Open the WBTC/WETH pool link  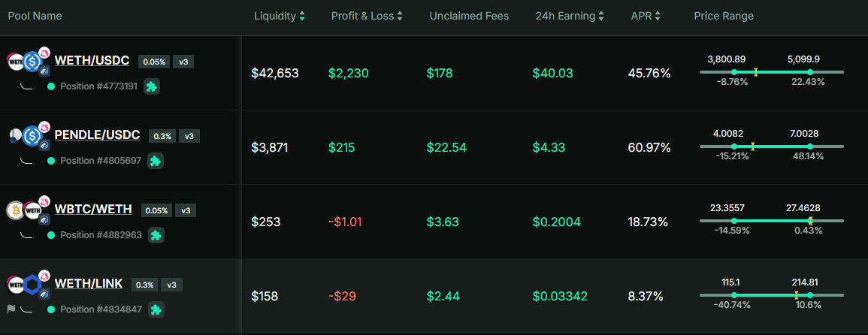point(93,210)
